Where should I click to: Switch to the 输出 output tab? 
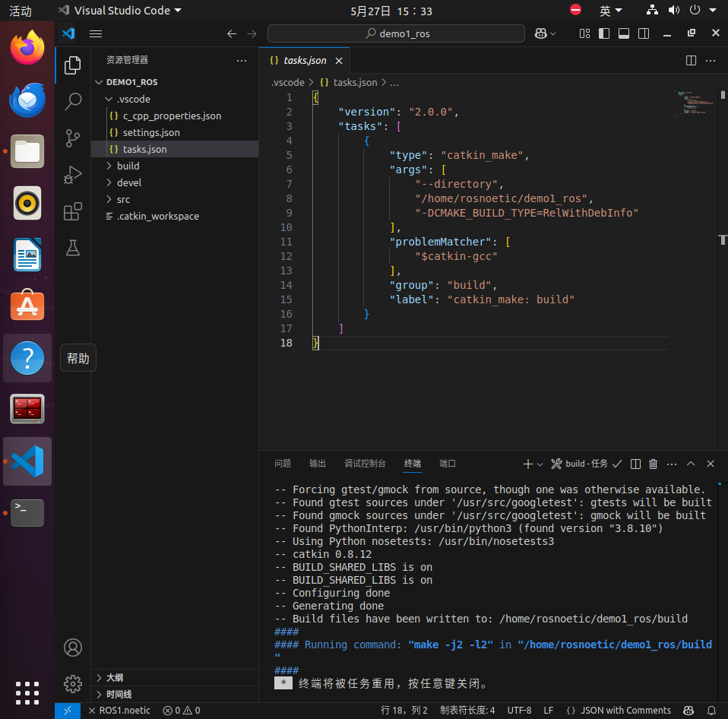pyautogui.click(x=318, y=464)
